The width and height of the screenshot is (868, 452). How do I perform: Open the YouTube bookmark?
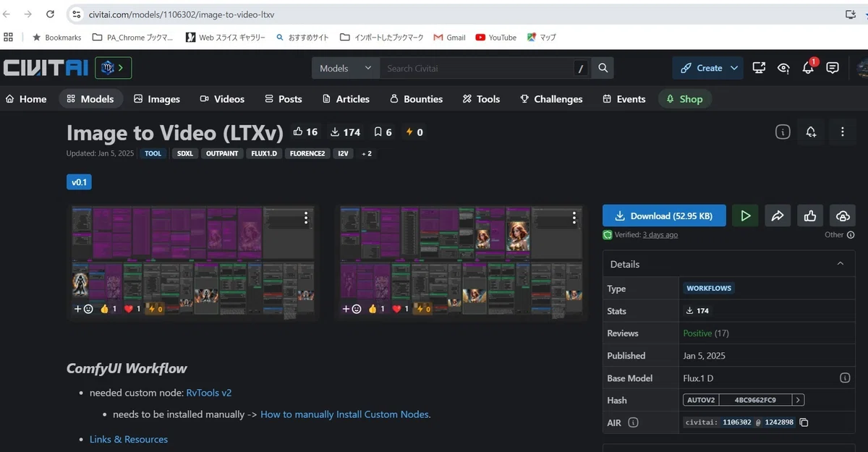(x=496, y=37)
